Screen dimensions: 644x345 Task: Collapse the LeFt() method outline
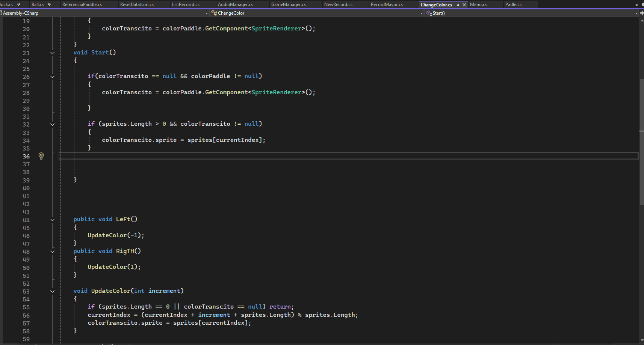click(52, 220)
